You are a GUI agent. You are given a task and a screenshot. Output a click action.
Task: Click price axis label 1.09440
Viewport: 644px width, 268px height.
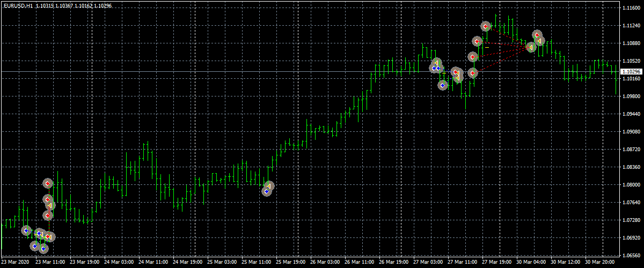[x=631, y=114]
